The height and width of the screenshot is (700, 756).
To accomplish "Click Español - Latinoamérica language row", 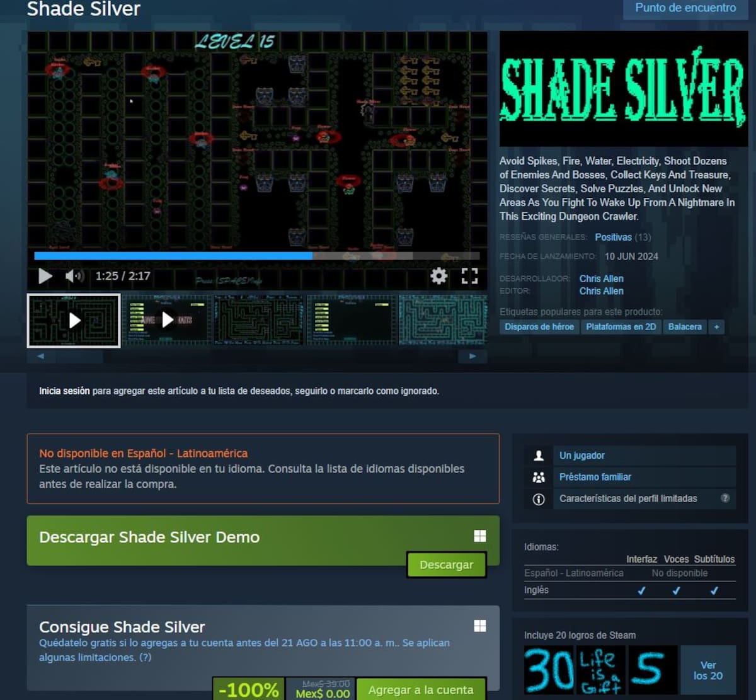I will [630, 573].
